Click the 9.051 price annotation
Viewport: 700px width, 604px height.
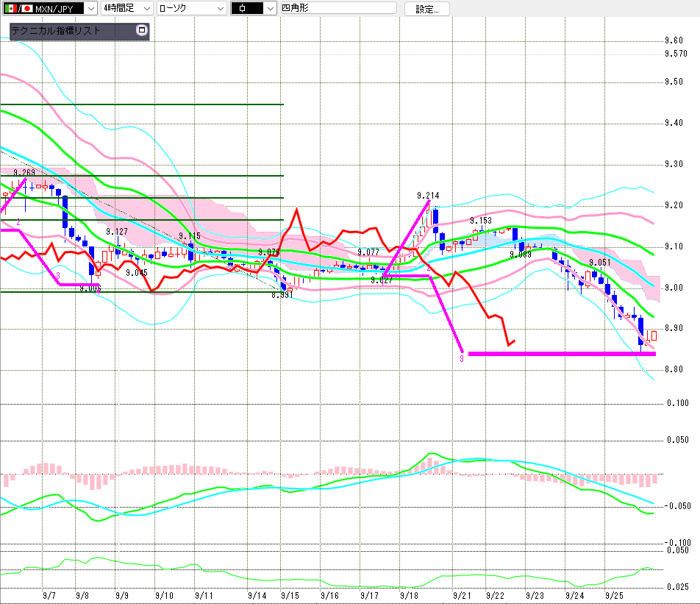point(599,263)
